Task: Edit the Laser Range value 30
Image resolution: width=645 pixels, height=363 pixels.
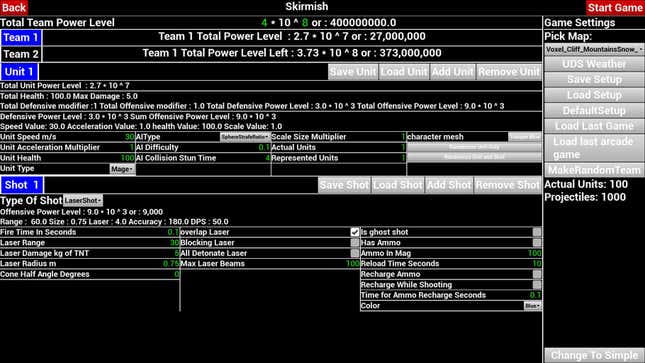Action: click(x=174, y=243)
